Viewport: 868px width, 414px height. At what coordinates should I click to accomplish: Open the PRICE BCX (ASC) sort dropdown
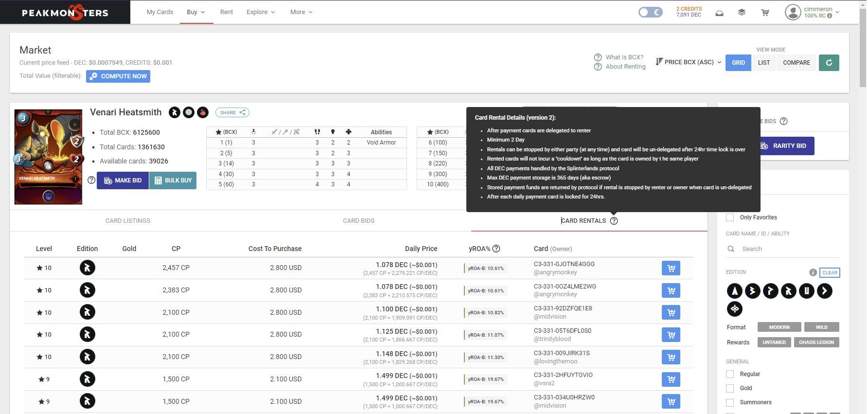(x=689, y=62)
